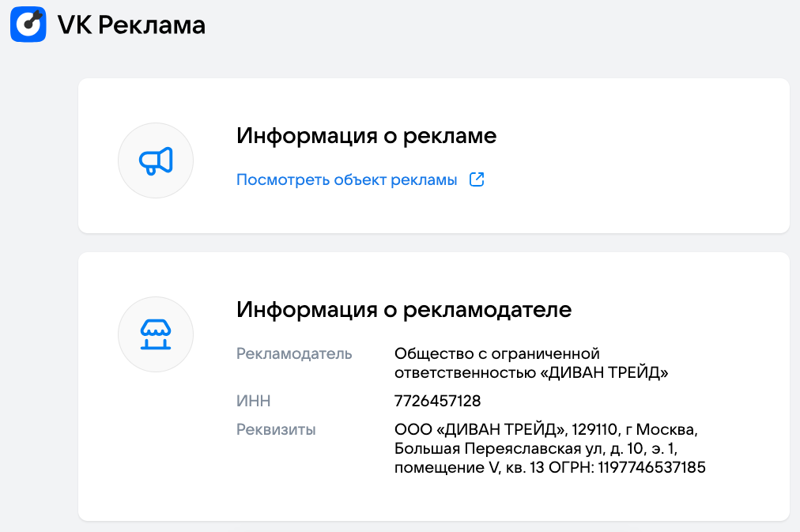The image size is (800, 532).
Task: Click the Рекламодатель field label
Action: click(x=294, y=354)
